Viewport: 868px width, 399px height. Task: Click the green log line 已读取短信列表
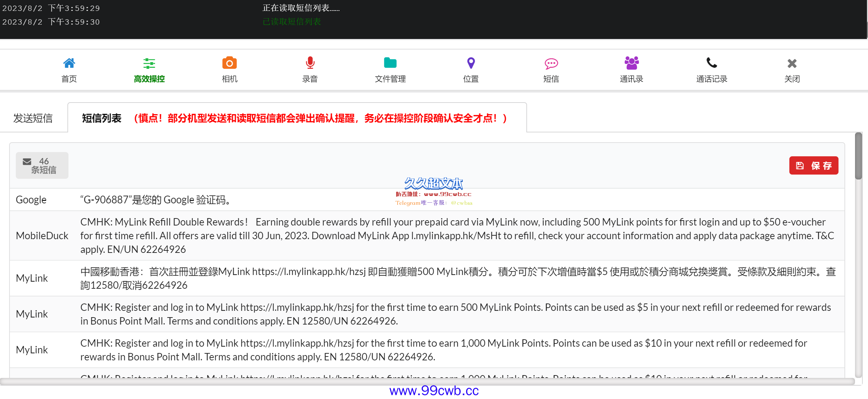(292, 21)
